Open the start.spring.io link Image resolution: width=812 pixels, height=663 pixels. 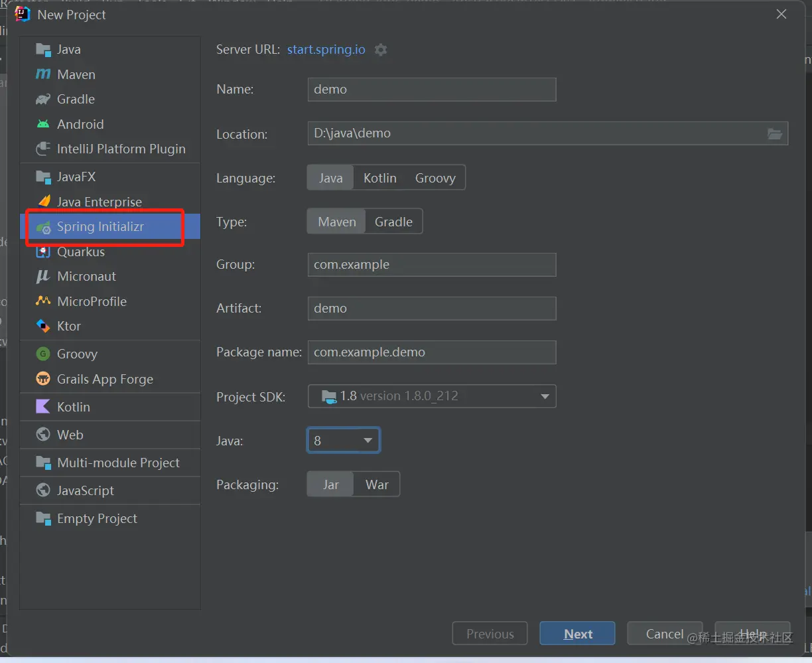pos(326,50)
